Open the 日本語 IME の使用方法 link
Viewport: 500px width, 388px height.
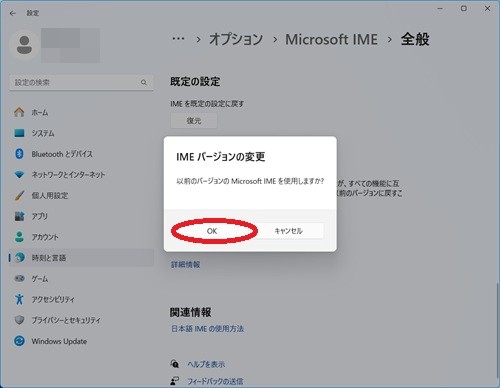point(207,329)
